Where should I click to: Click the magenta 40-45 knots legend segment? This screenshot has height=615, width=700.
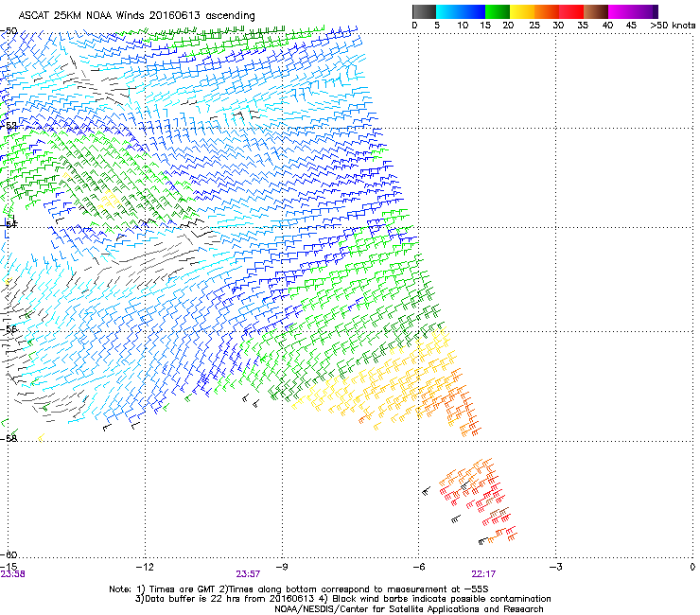point(621,11)
